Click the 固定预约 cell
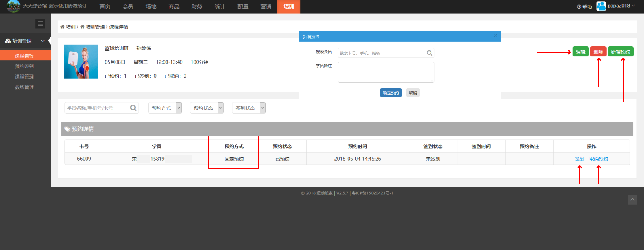 [x=234, y=159]
